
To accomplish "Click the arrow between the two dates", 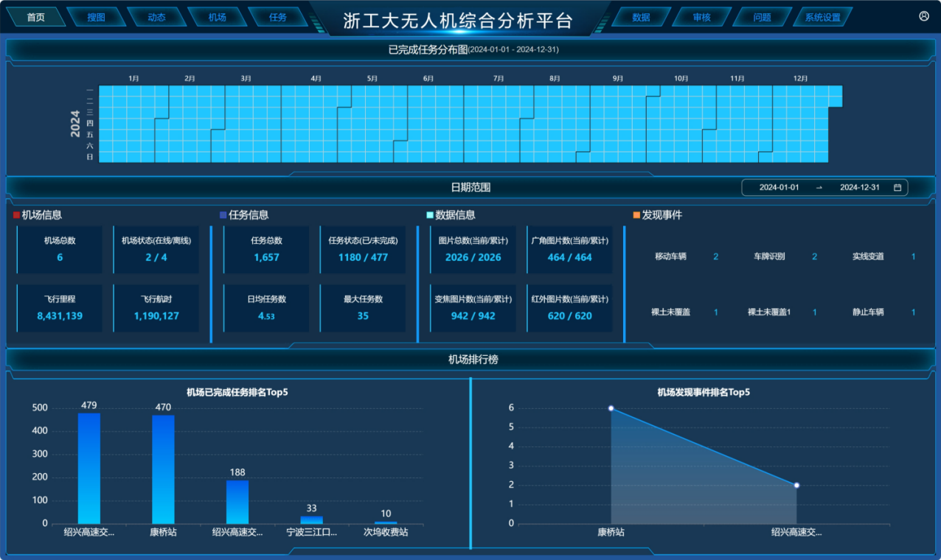I will point(819,188).
